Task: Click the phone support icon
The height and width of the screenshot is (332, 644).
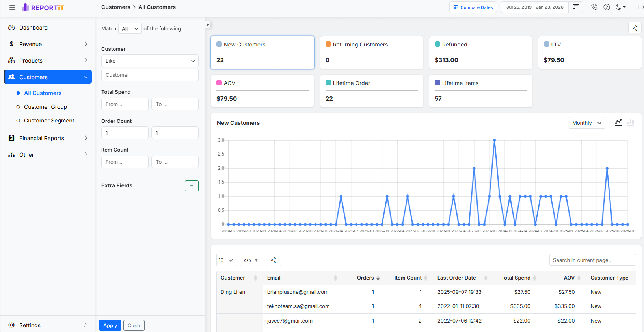Action: point(594,7)
